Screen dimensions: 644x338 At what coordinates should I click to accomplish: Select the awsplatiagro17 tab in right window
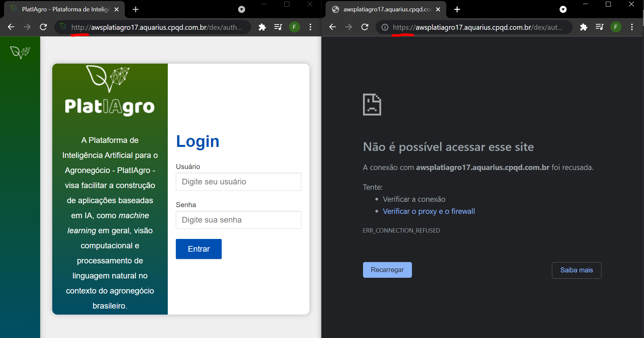386,9
